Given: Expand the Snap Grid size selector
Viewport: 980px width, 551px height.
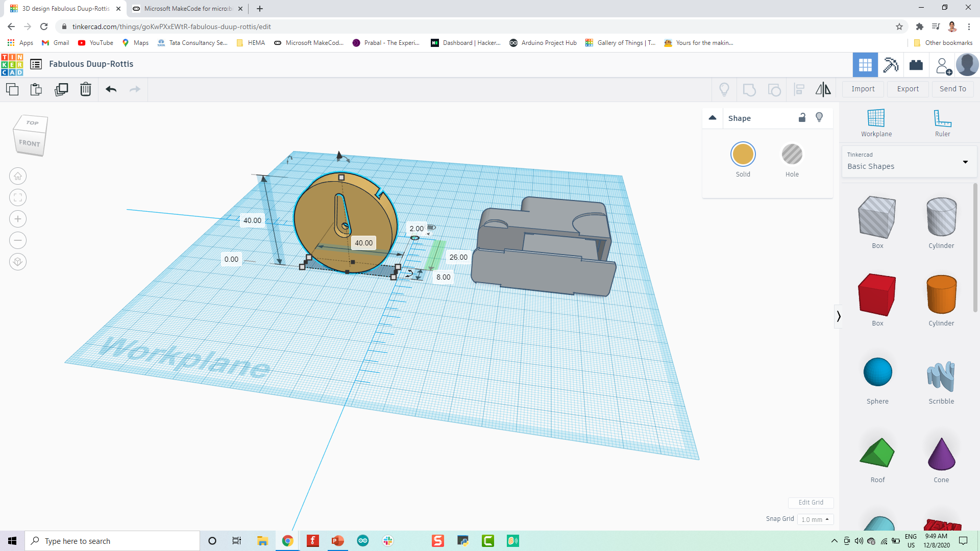Looking at the screenshot, I should (815, 519).
